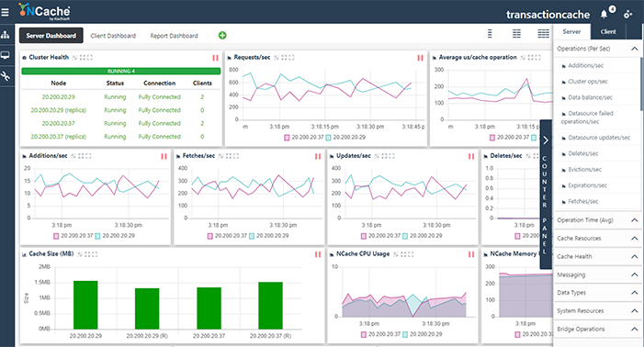
Task: Maximize the Cache Size (MB) panel via fullscreen icon
Action: click(95, 254)
